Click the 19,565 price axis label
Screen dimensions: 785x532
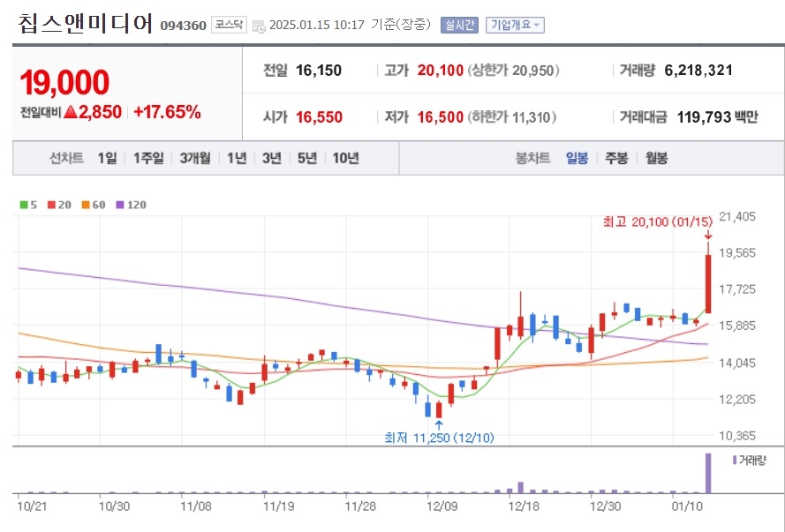(737, 253)
